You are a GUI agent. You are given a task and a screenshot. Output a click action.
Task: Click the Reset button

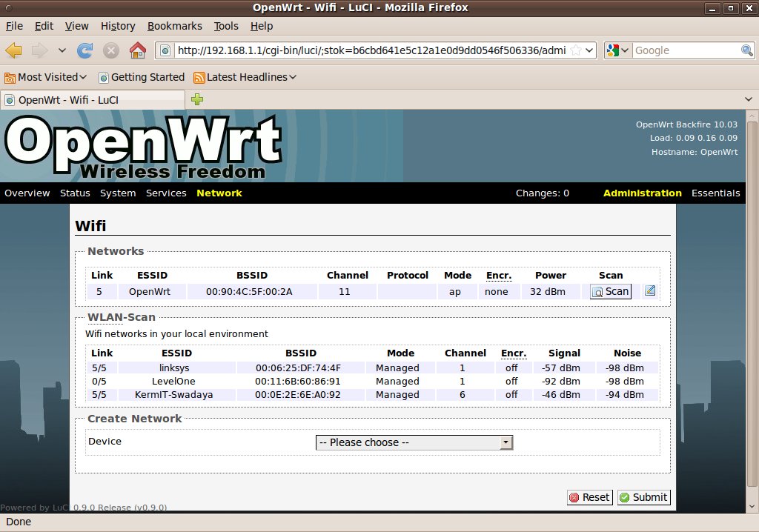[x=589, y=497]
